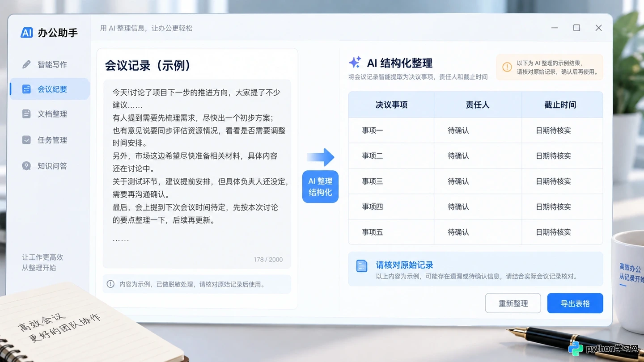Select the 事项四 table cell
This screenshot has height=362, width=644.
(x=391, y=207)
